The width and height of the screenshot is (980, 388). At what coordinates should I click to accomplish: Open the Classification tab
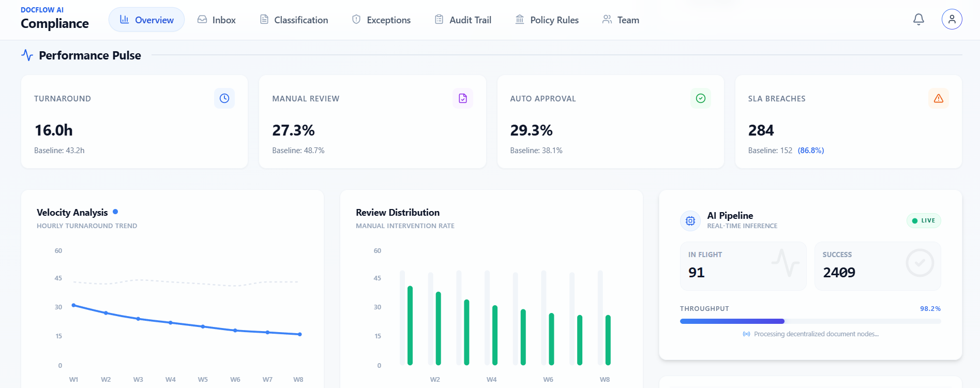pyautogui.click(x=294, y=20)
